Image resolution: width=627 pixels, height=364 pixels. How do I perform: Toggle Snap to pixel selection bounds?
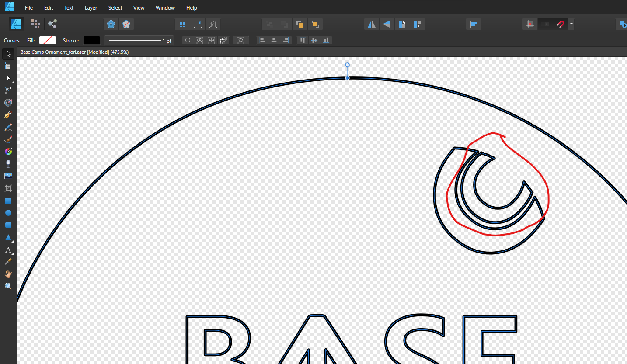183,24
